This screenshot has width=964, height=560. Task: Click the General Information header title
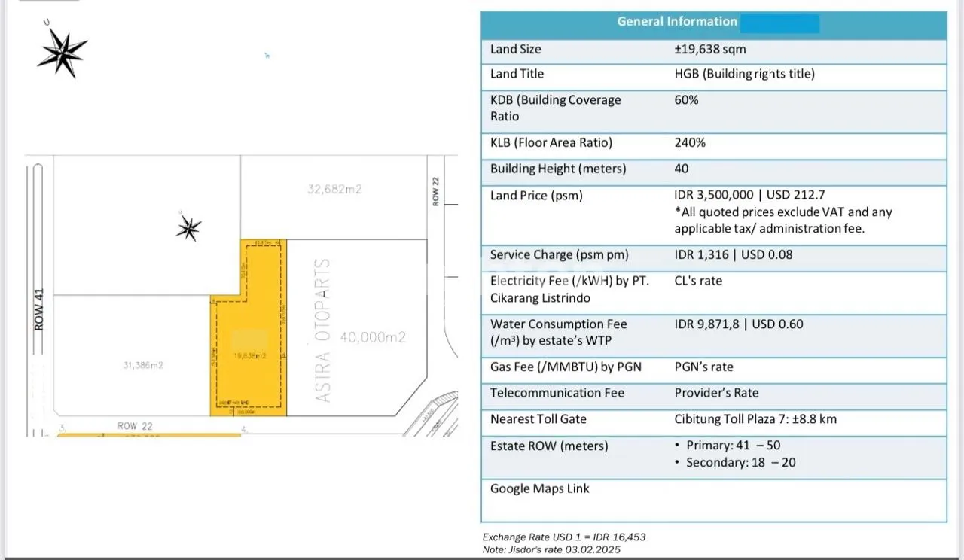676,22
